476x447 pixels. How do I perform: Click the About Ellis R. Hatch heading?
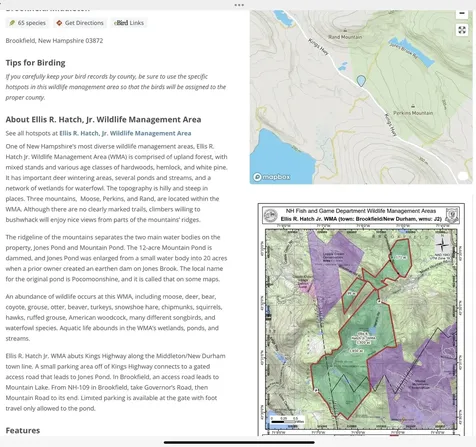[103, 119]
